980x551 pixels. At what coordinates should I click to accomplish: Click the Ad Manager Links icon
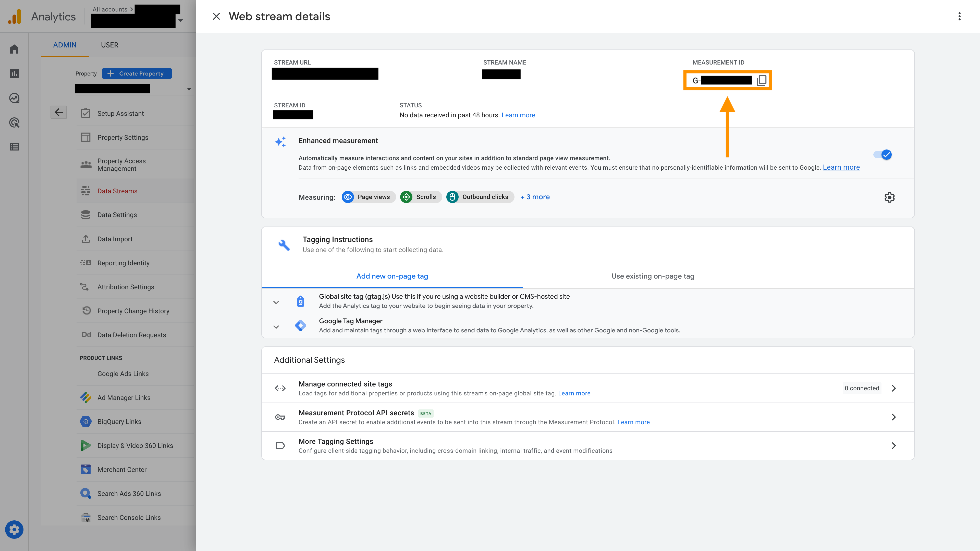(85, 397)
